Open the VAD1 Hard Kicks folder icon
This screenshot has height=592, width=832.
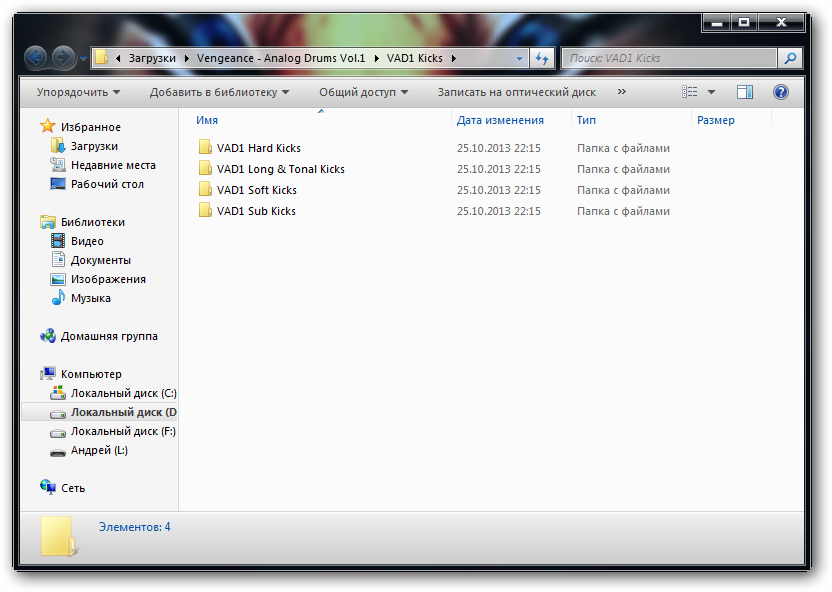click(x=206, y=148)
